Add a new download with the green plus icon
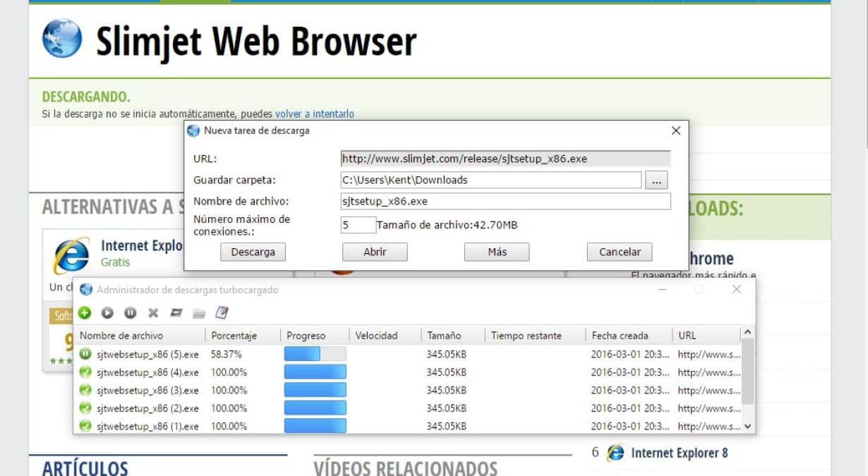This screenshot has width=868, height=476. point(85,312)
